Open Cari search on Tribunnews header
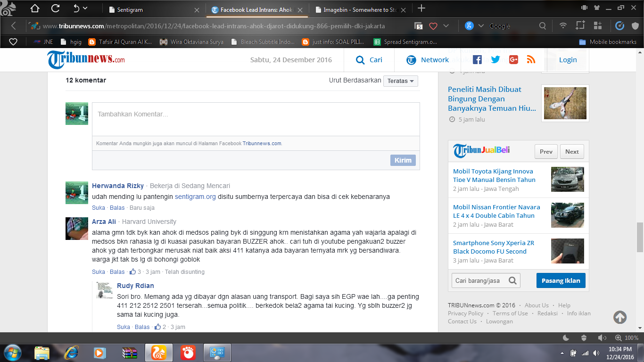 point(369,60)
